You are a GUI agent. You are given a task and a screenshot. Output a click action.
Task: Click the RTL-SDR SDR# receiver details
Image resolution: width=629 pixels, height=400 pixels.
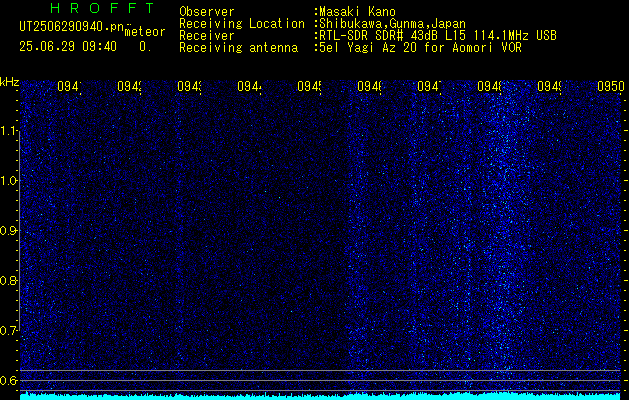pos(438,36)
